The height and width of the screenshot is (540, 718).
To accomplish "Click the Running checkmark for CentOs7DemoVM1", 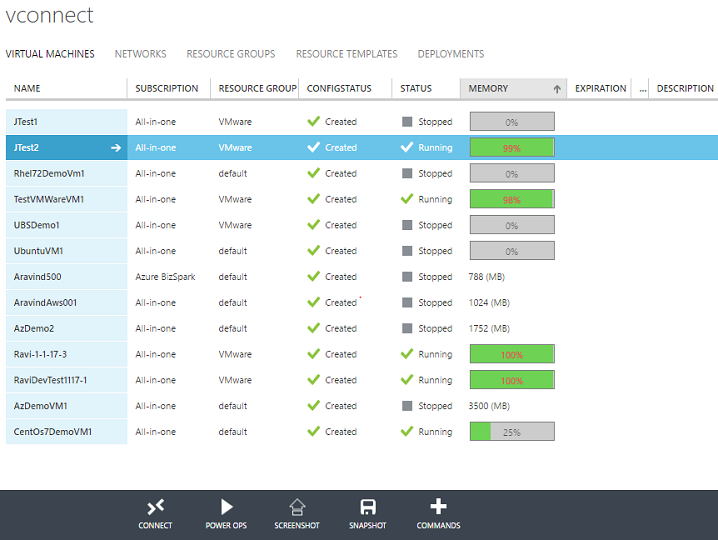I will (x=407, y=432).
